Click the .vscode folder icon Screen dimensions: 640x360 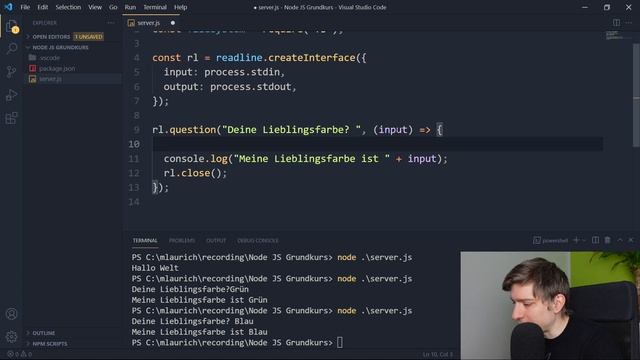tap(32, 58)
